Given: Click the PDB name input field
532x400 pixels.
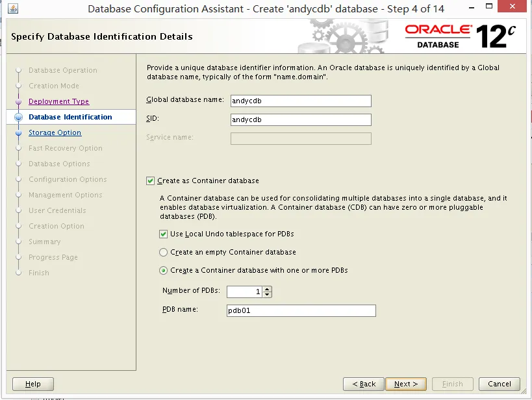Looking at the screenshot, I should 301,310.
